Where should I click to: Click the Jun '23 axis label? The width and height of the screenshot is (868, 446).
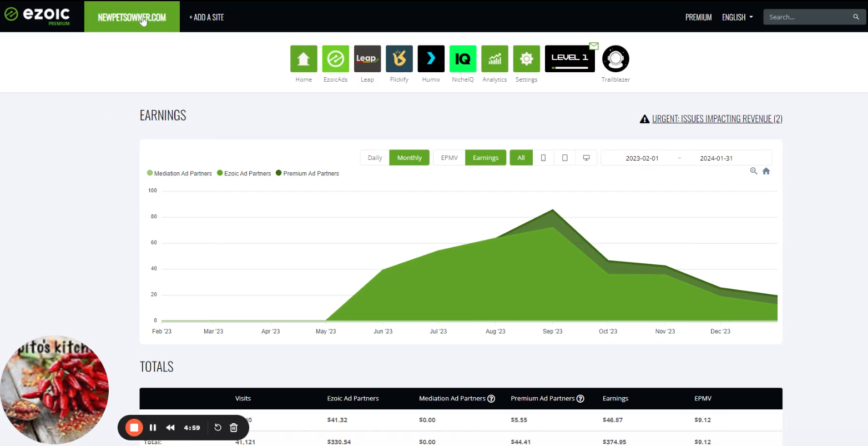383,332
